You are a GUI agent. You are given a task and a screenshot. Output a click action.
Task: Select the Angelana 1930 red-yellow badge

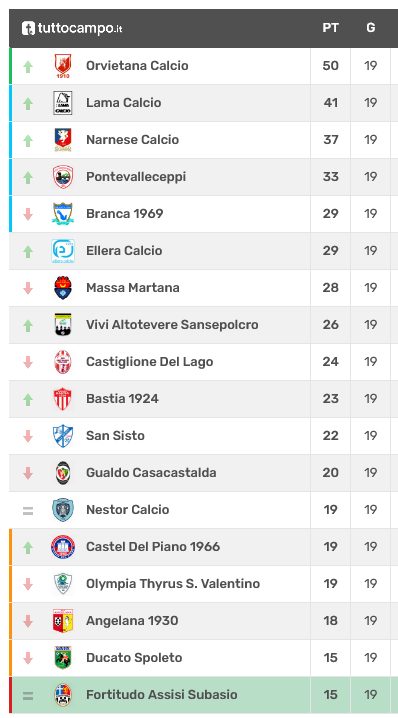[x=63, y=621]
